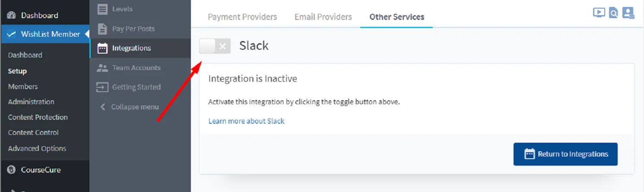The height and width of the screenshot is (192, 644).
Task: Open the Content Control submenu item
Action: (33, 132)
